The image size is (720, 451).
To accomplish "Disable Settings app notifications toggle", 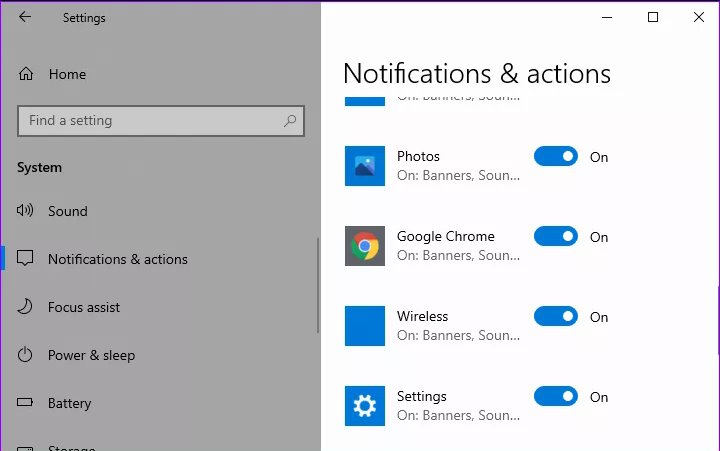I will click(556, 396).
